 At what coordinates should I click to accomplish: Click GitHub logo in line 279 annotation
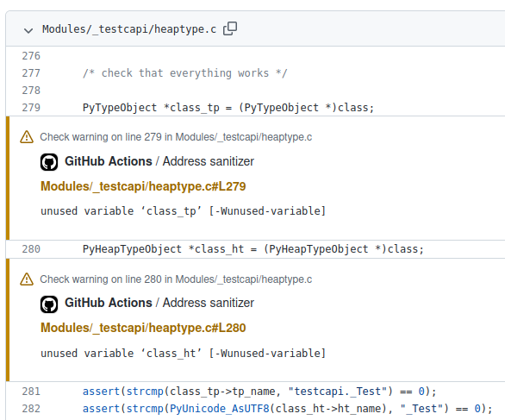click(49, 162)
